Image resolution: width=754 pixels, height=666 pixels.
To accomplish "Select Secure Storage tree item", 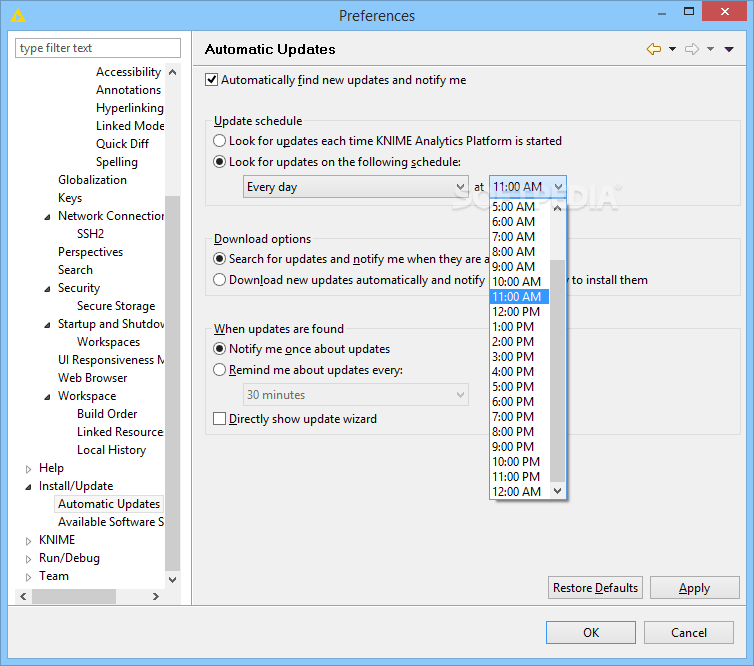I will [x=116, y=306].
